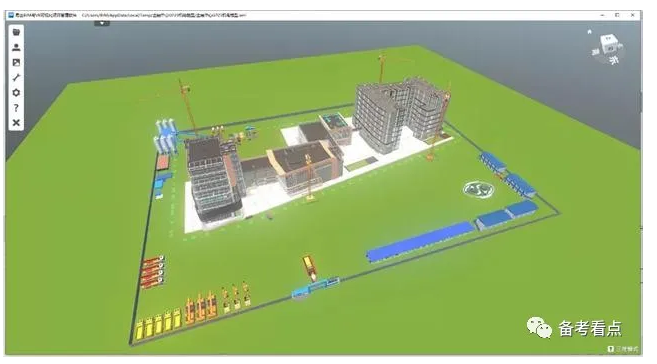The height and width of the screenshot is (364, 657).
Task: Toggle the 3D mode indicator bottom right
Action: [623, 349]
